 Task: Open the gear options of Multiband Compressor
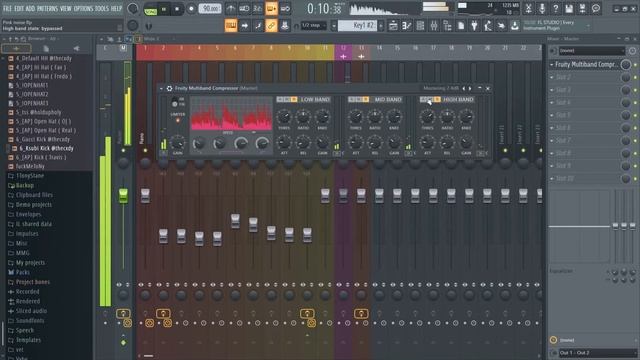[169, 88]
